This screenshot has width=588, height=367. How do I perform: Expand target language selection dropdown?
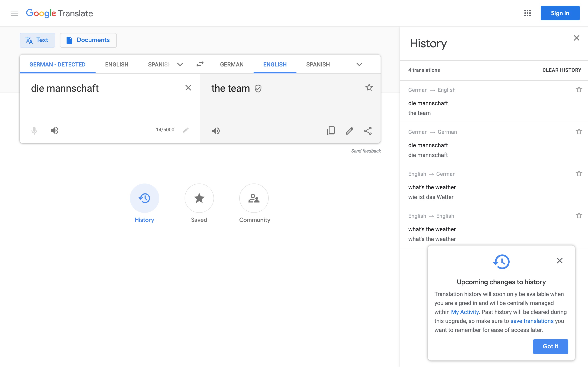coord(359,65)
